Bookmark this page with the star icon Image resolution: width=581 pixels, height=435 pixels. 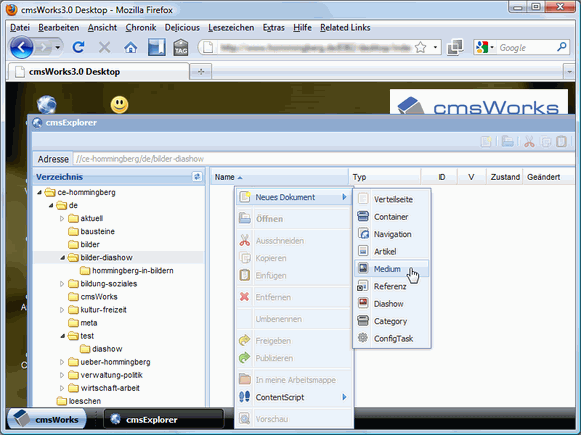[420, 47]
